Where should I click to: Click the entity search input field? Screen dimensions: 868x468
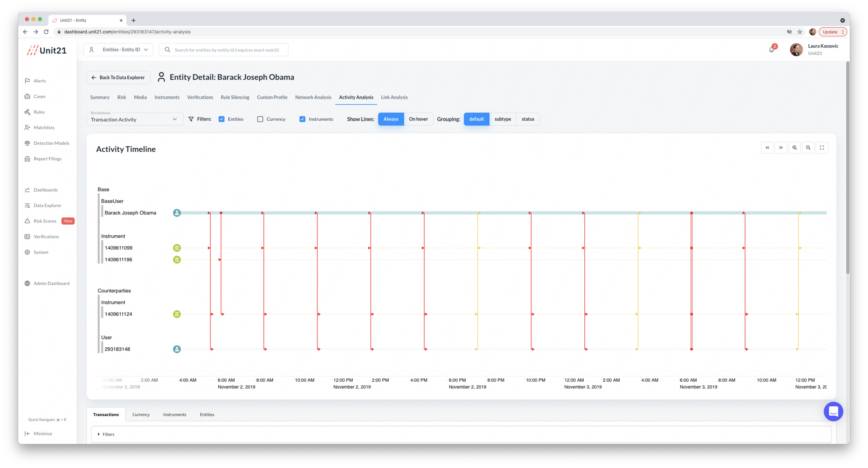coord(226,50)
